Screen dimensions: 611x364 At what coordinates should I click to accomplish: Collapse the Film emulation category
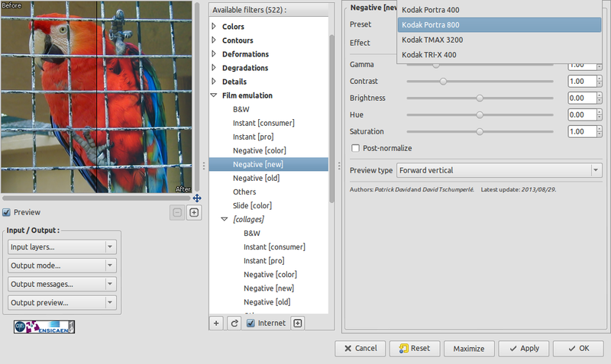tap(213, 96)
